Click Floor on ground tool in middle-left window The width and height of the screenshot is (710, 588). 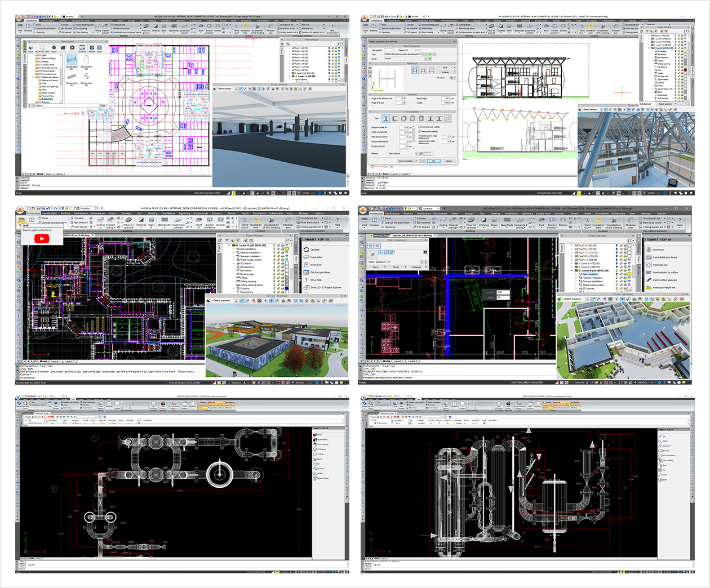[128, 224]
